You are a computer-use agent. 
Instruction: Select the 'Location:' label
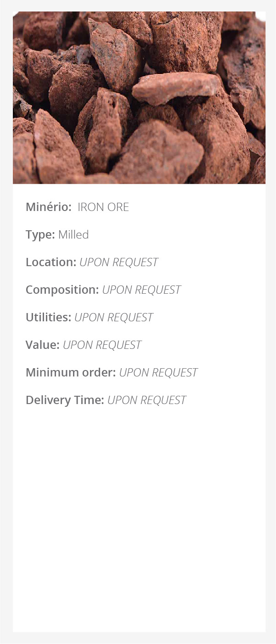point(51,262)
